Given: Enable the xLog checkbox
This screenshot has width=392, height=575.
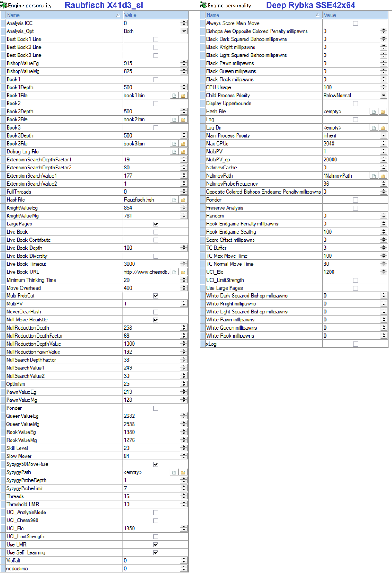Looking at the screenshot, I should point(355,344).
